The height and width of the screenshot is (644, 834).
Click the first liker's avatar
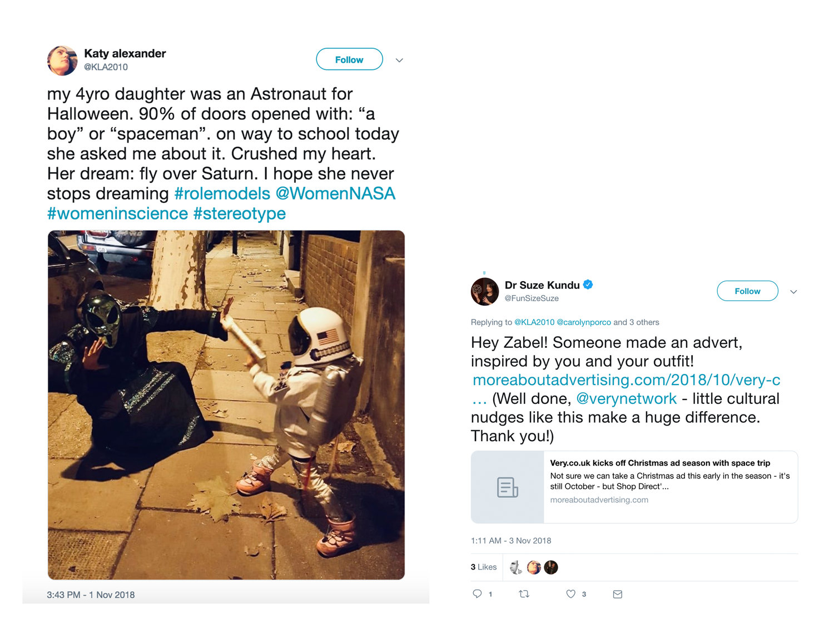517,567
